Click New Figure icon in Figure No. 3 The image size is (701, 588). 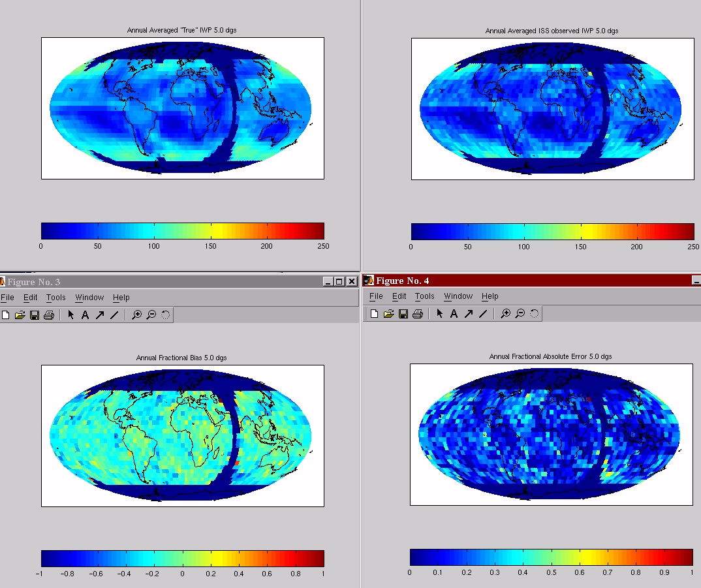6,315
